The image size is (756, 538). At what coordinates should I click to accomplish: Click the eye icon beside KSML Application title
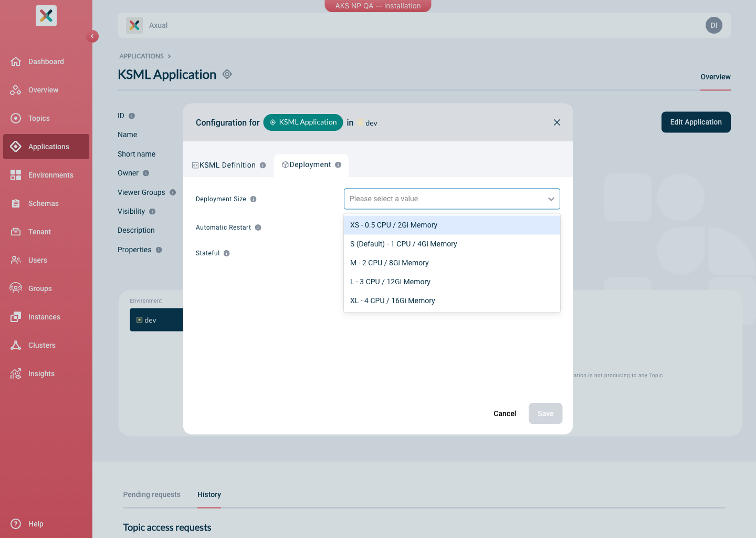click(x=227, y=74)
